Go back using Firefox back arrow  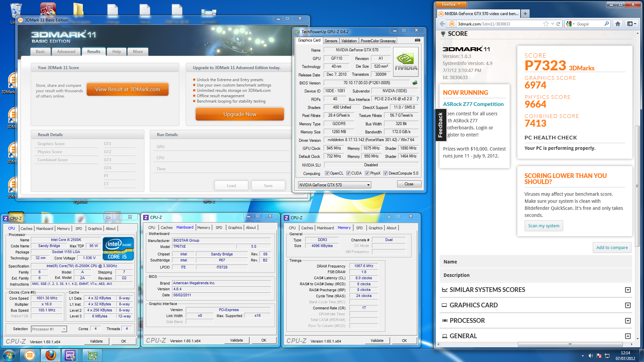(x=442, y=24)
